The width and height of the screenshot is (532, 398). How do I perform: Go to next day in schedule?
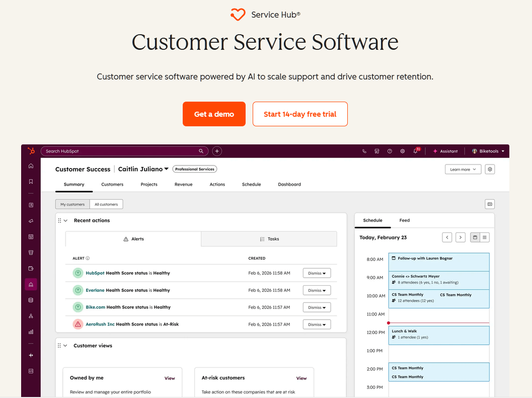pos(461,237)
